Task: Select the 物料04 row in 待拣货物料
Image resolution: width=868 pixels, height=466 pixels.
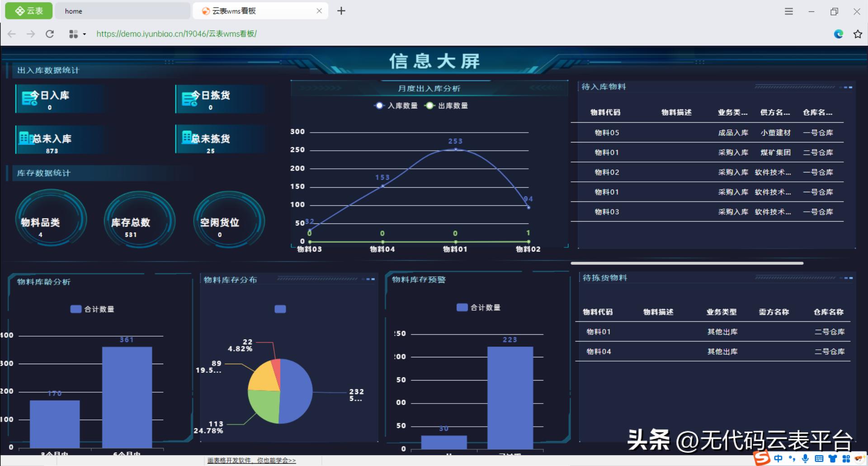Action: [x=712, y=352]
